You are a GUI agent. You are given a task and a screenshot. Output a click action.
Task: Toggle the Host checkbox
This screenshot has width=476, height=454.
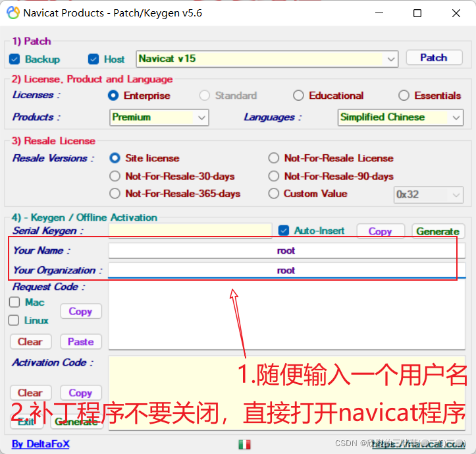click(x=93, y=59)
